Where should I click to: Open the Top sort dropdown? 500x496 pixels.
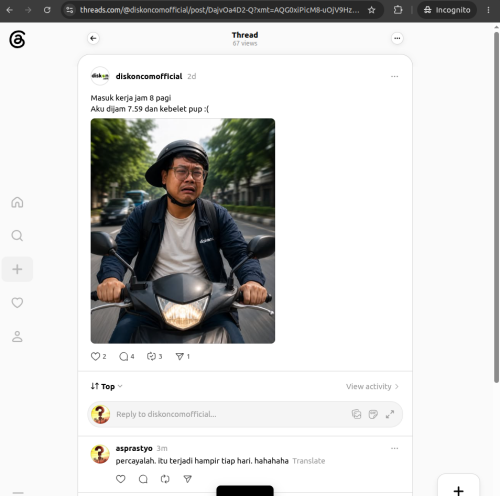[107, 386]
